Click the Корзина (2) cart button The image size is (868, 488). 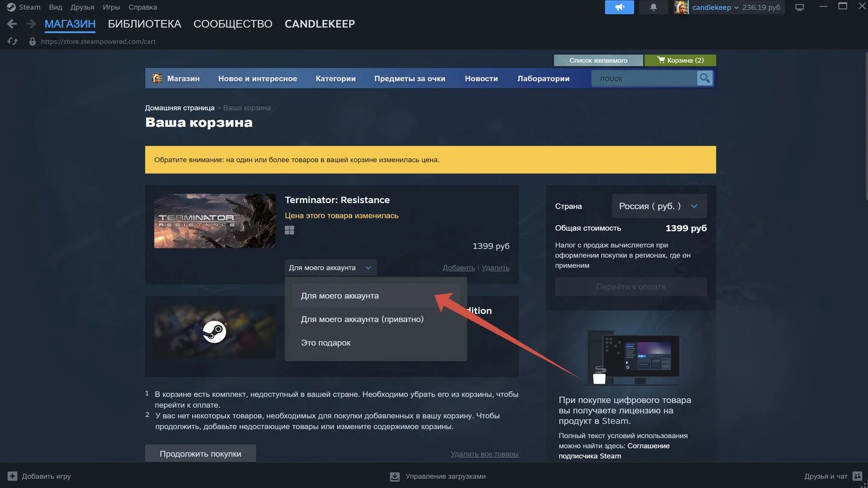[x=680, y=60]
